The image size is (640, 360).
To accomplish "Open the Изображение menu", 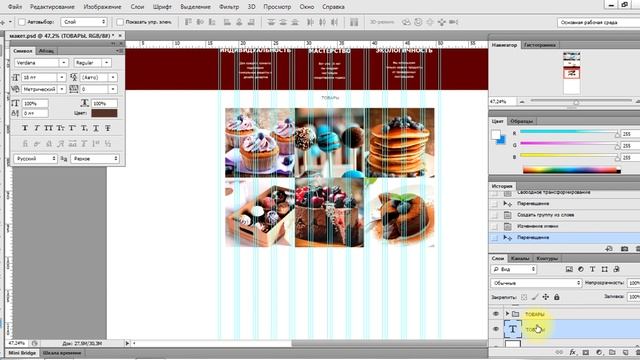I will click(x=102, y=7).
